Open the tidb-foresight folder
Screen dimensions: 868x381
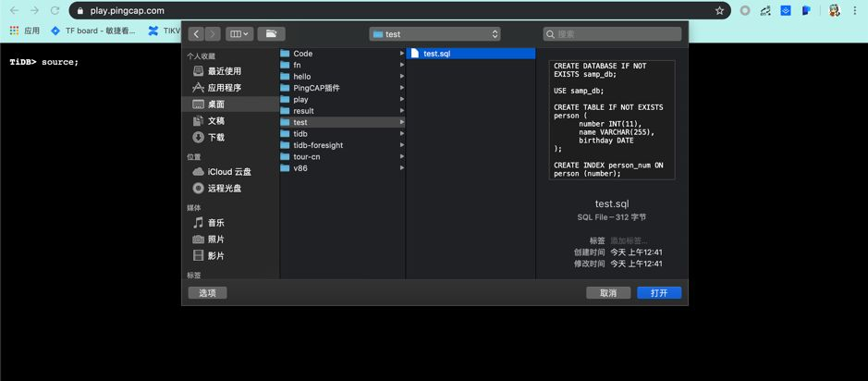(x=342, y=145)
